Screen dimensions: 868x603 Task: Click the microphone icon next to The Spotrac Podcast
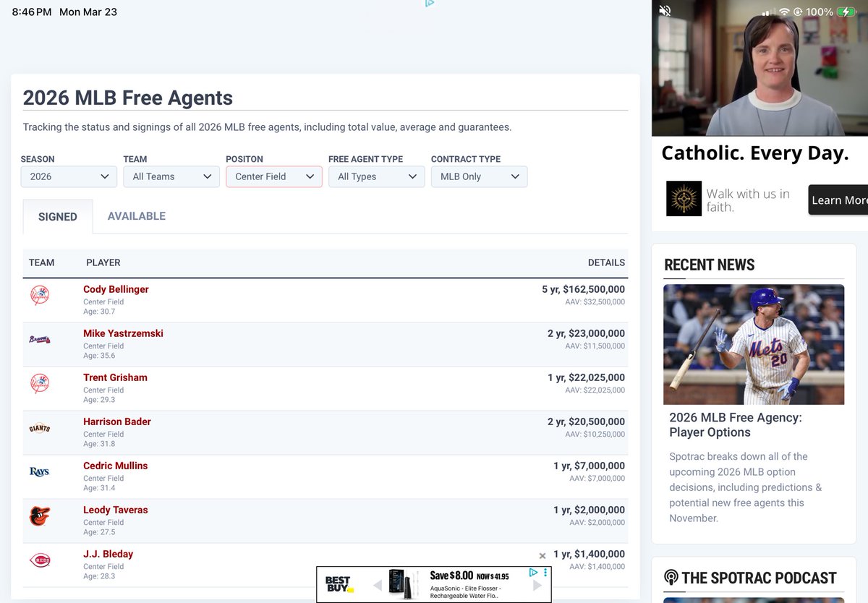(671, 577)
